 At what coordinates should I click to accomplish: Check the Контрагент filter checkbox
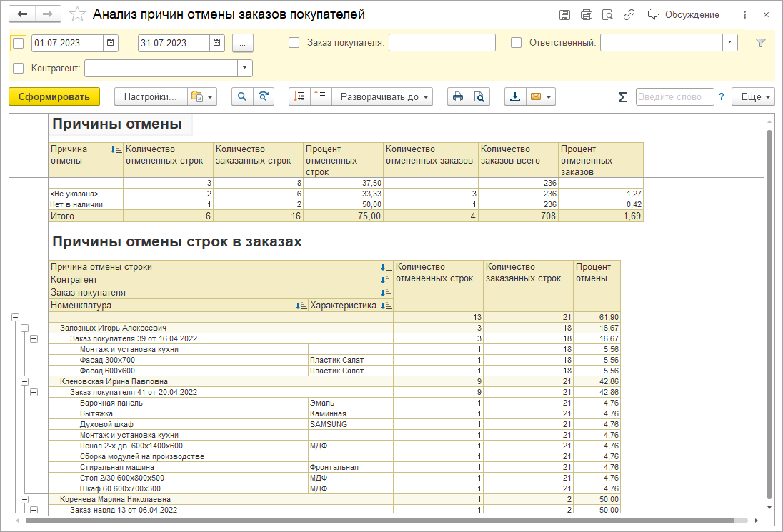tap(19, 69)
